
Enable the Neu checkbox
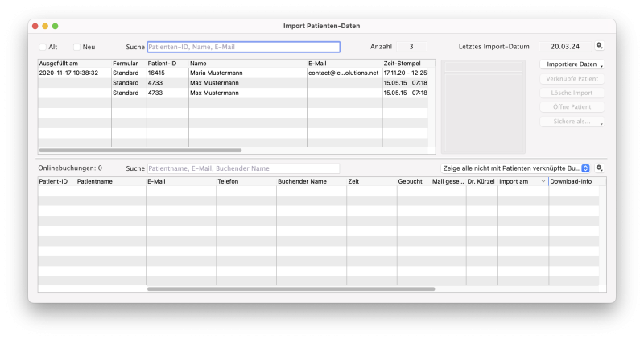(x=77, y=47)
